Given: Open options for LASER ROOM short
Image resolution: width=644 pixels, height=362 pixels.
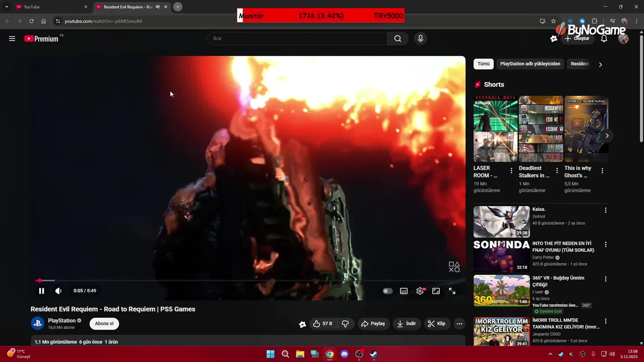Looking at the screenshot, I should click(512, 171).
